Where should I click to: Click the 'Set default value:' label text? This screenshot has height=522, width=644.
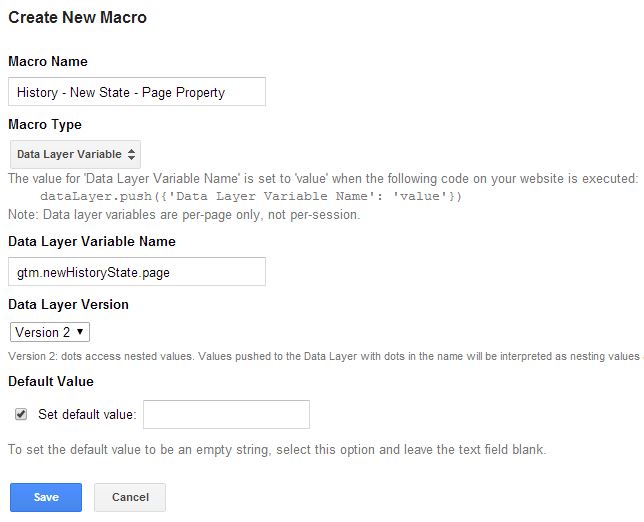87,414
